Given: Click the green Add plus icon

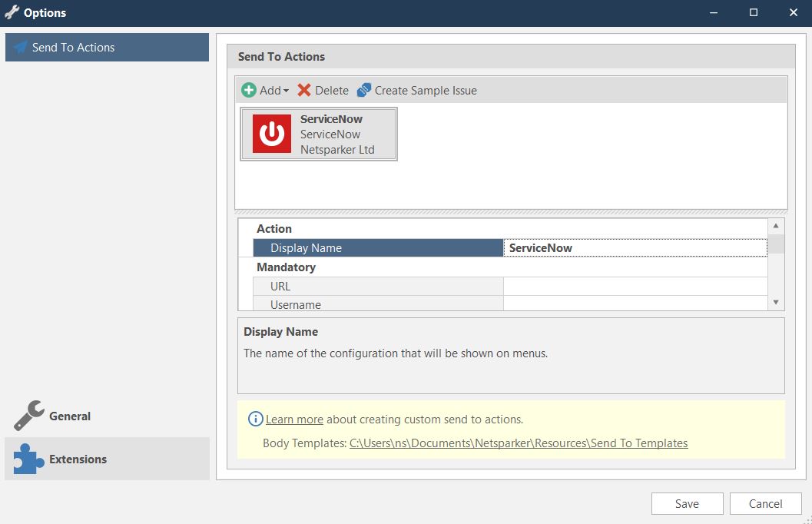Looking at the screenshot, I should 249,90.
